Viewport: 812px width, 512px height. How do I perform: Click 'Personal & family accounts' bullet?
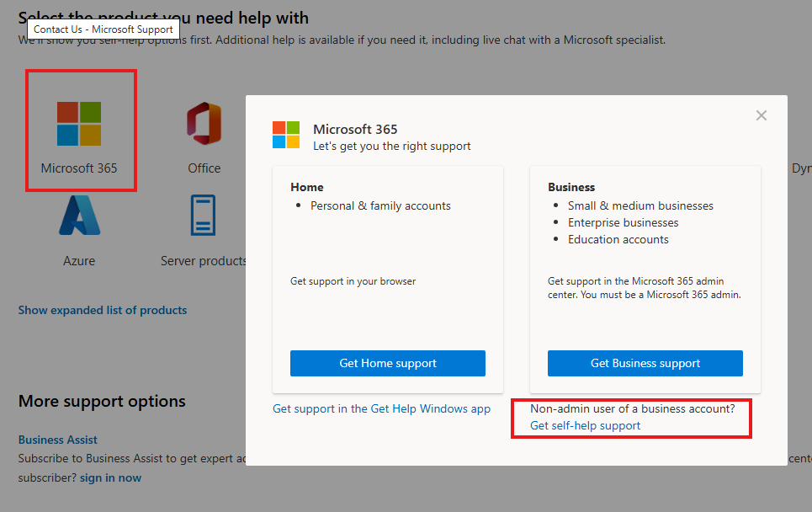[x=380, y=205]
